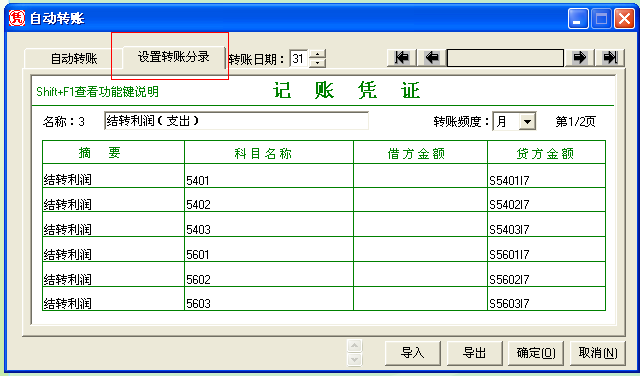The image size is (640, 376).
Task: Cancel using the 取消(N) button
Action: coord(598,353)
